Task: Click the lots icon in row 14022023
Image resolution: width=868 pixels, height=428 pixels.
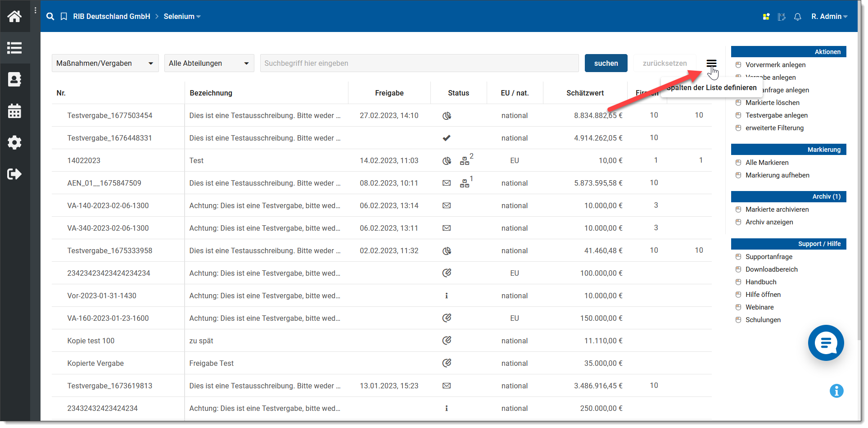Action: (465, 161)
